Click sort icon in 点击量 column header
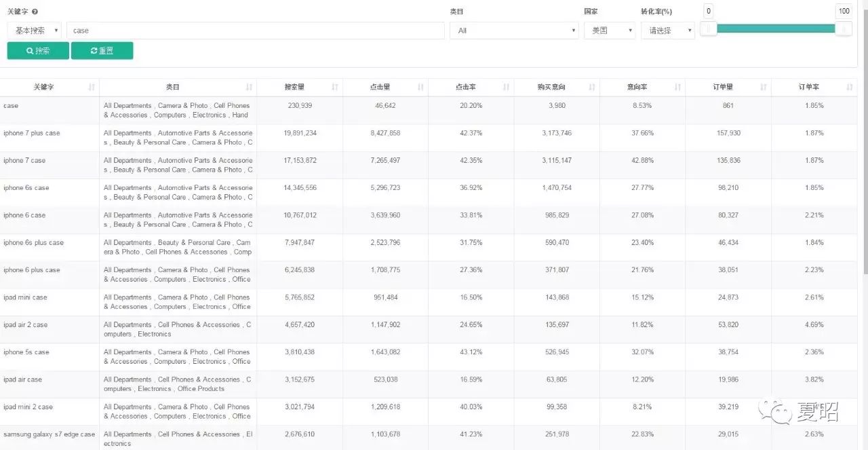 coord(420,87)
